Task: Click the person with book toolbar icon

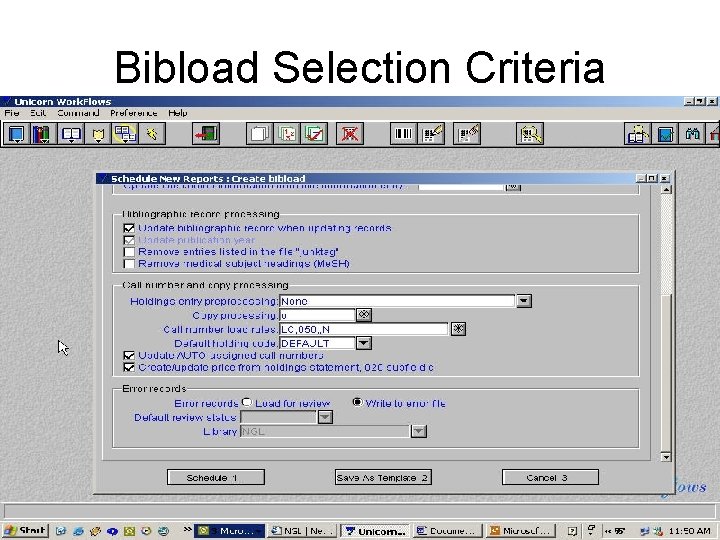Action: point(638,134)
